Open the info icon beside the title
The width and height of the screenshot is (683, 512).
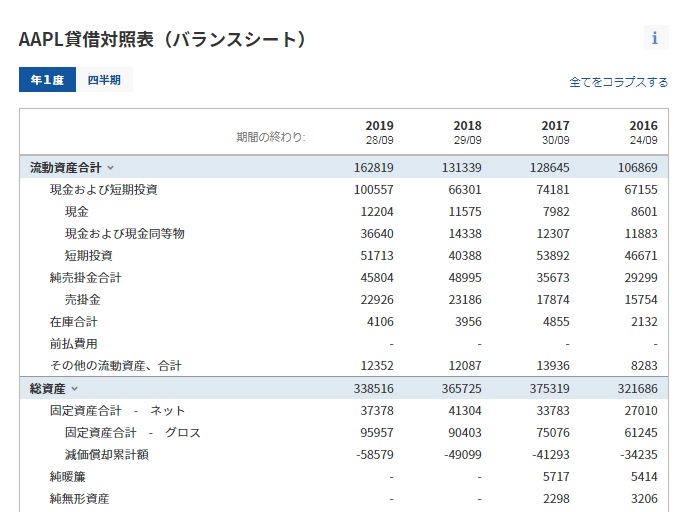(x=656, y=38)
